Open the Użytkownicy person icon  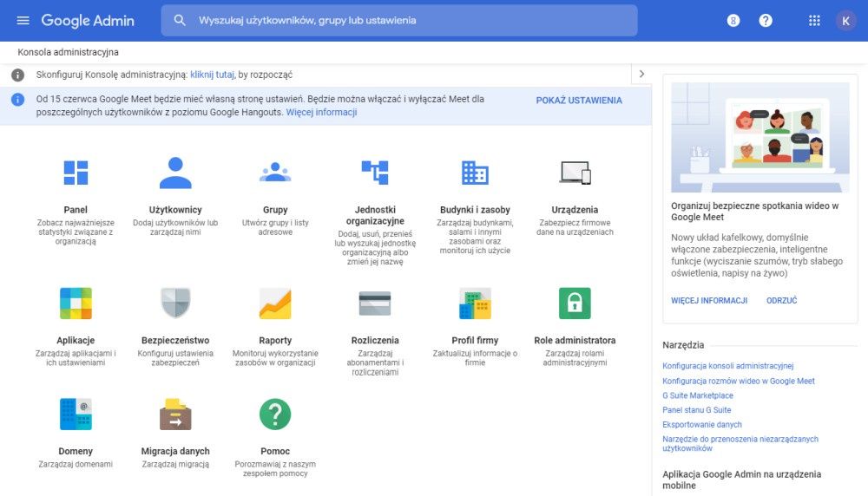click(x=175, y=173)
